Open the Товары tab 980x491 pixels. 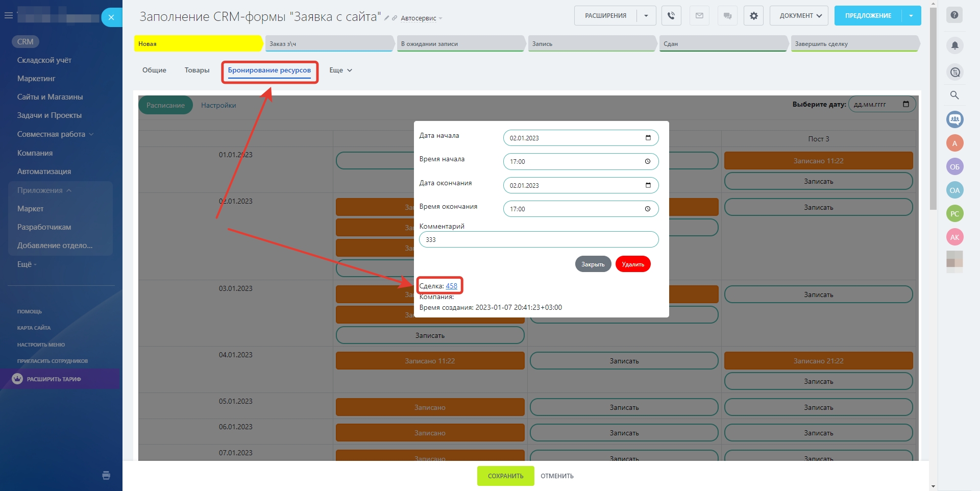pos(197,70)
